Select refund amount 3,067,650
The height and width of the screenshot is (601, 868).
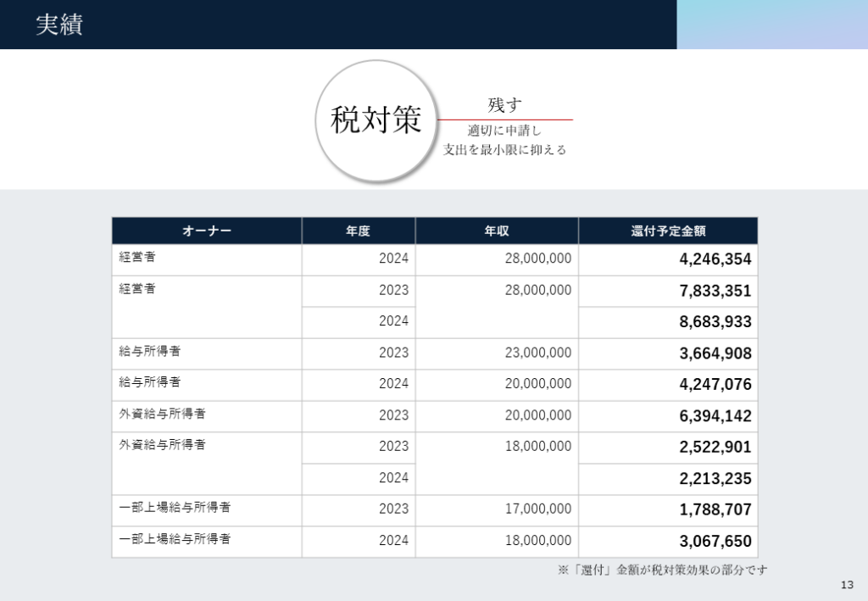(715, 541)
